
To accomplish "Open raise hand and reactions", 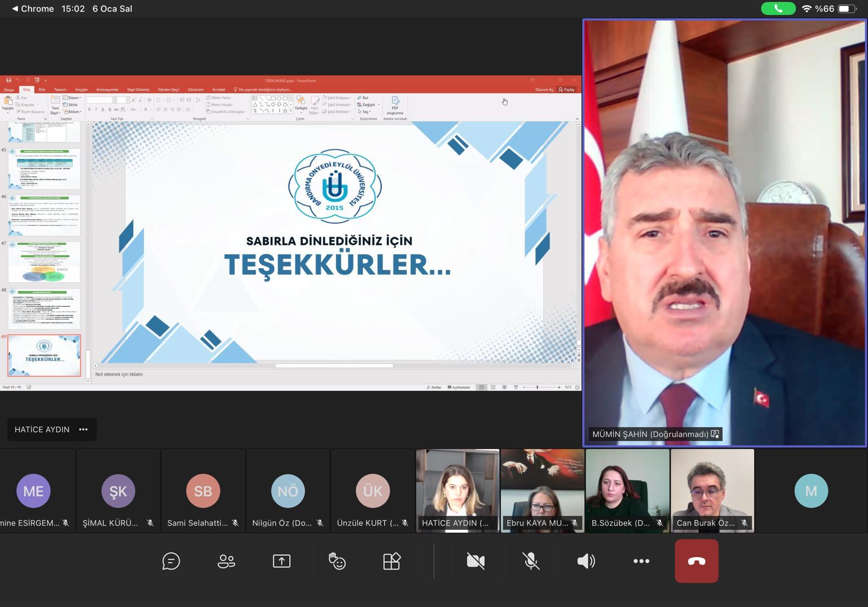I will point(337,561).
